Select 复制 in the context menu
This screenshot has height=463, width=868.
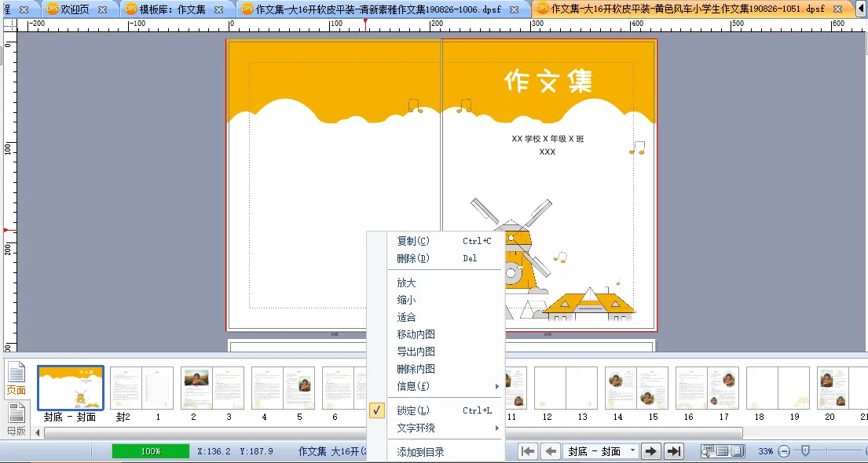coord(413,241)
